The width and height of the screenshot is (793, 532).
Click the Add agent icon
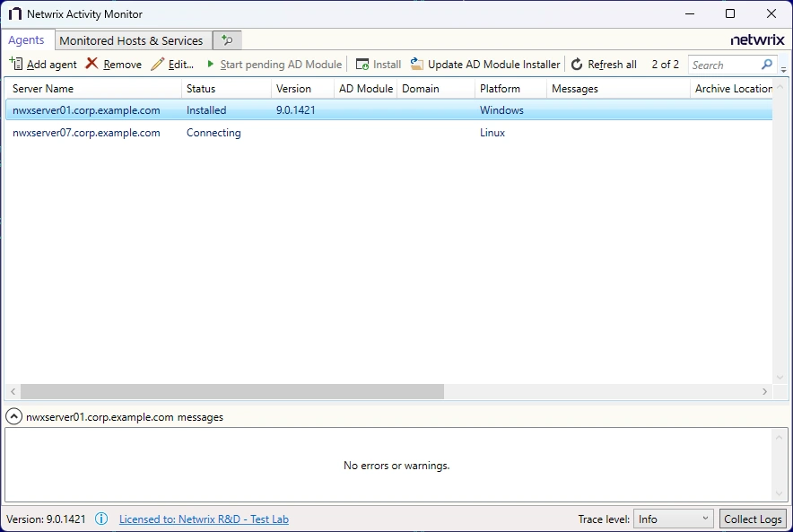click(x=17, y=64)
